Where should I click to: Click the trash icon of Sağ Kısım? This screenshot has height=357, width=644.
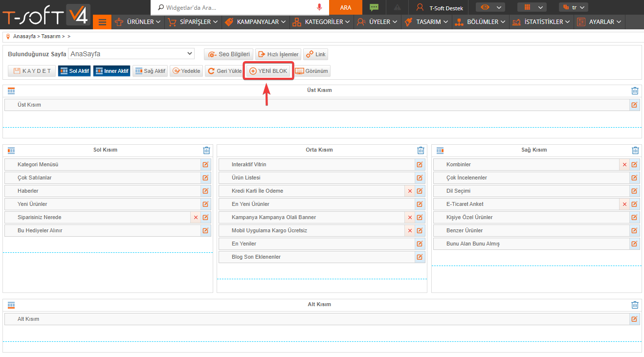point(635,150)
